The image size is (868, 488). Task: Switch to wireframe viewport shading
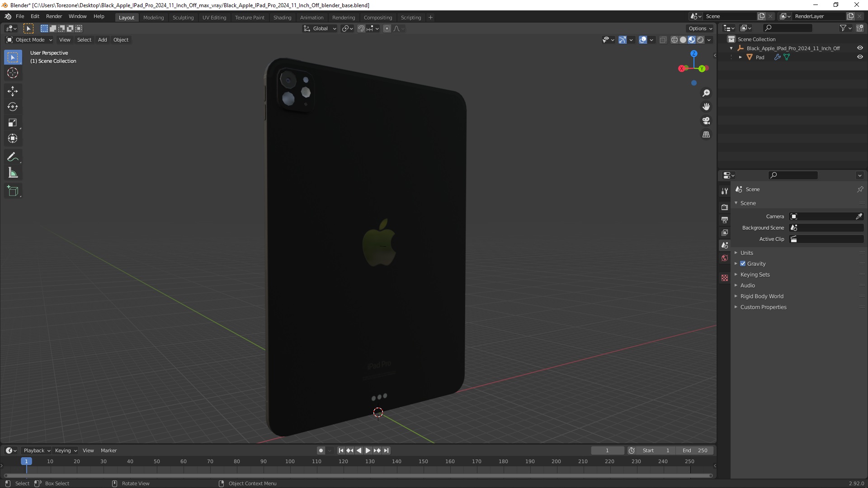(675, 40)
